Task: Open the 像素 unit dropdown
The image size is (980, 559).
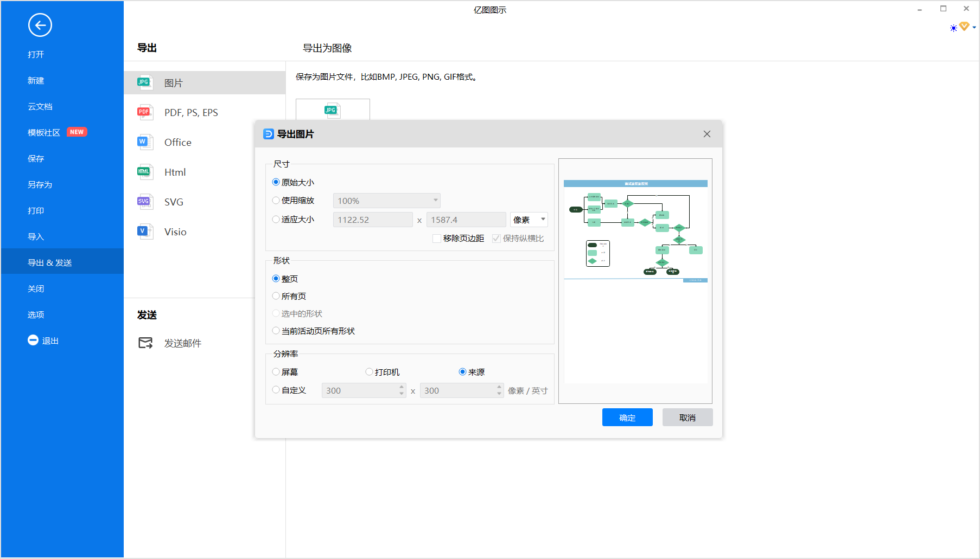Action: coord(529,220)
